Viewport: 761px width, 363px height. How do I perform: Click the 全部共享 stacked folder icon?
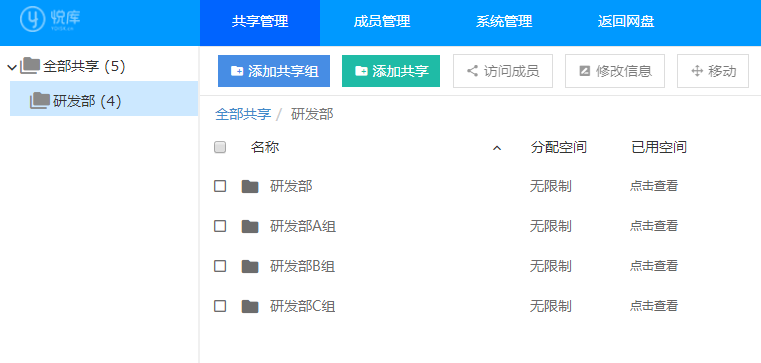[x=30, y=66]
